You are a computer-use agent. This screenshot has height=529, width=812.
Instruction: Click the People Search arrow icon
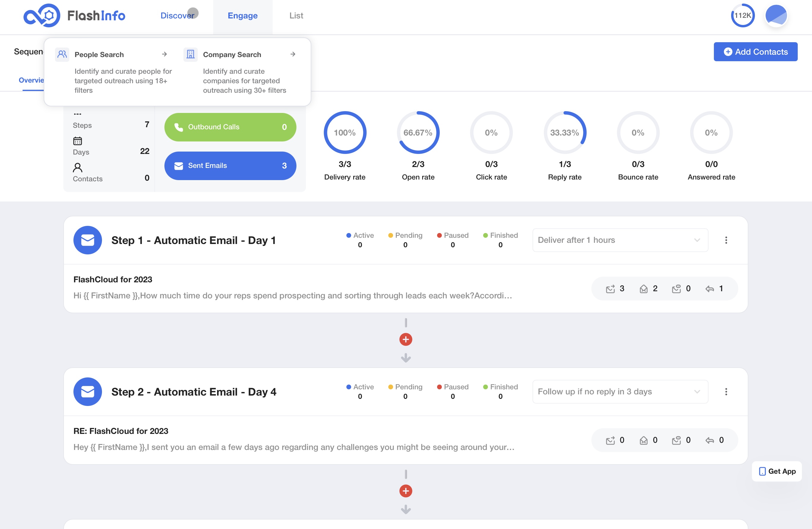pos(164,54)
